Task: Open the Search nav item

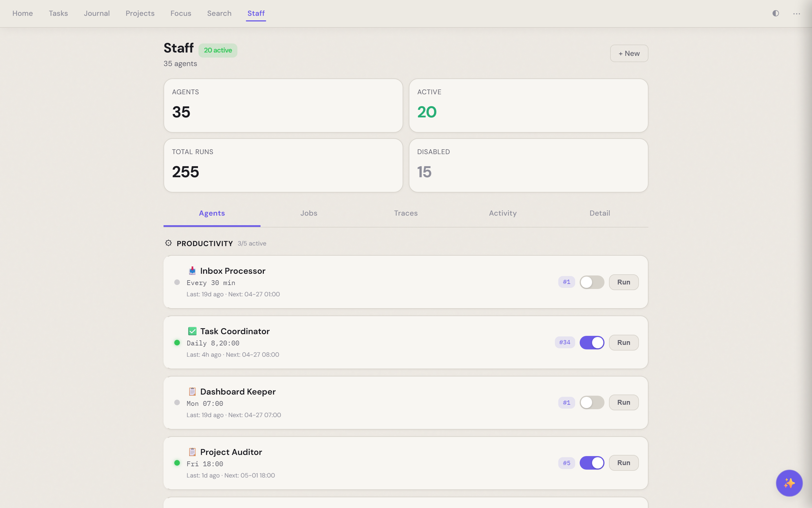Action: [x=219, y=14]
